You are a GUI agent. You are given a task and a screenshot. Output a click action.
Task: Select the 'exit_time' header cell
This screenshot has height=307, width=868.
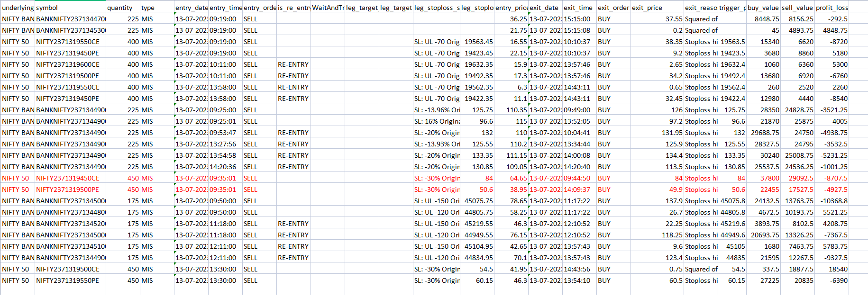[579, 8]
